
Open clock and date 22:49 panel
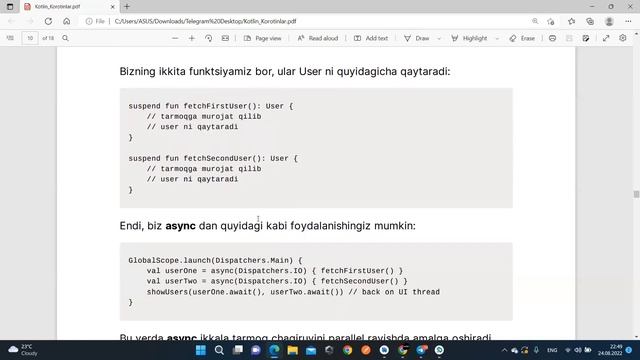coord(611,350)
